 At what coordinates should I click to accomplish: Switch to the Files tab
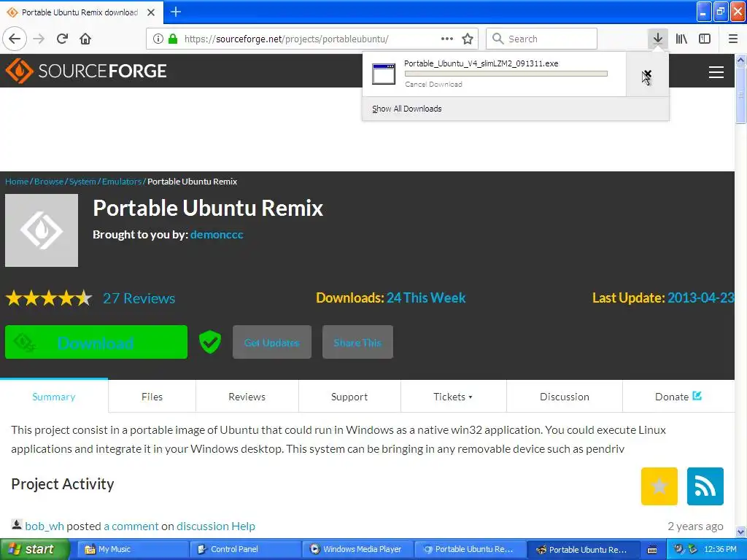point(152,396)
